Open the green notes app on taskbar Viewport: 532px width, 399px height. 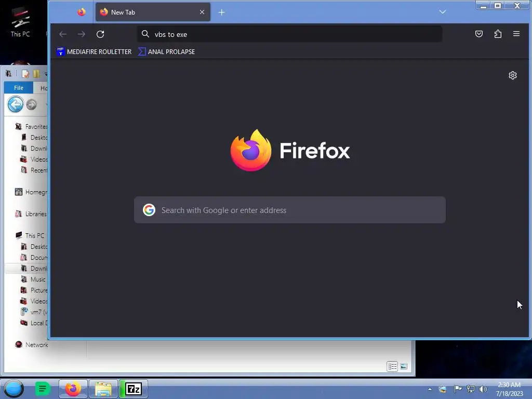tap(43, 389)
